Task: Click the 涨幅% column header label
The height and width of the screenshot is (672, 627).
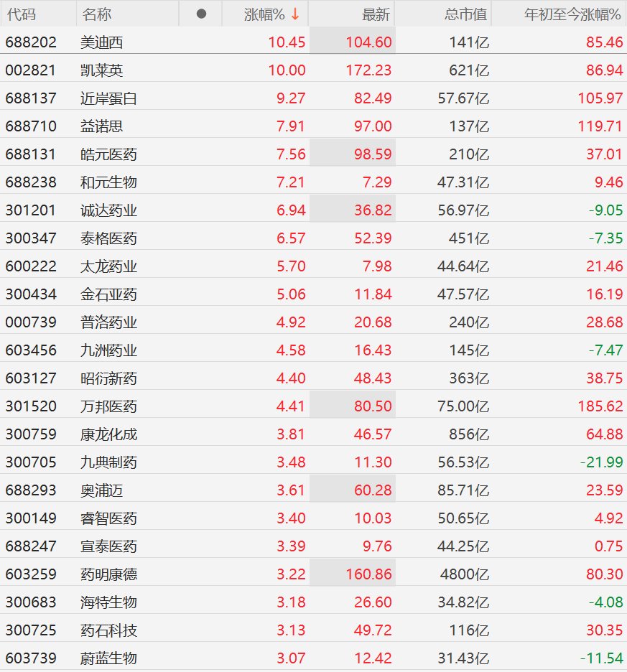Action: (x=264, y=14)
